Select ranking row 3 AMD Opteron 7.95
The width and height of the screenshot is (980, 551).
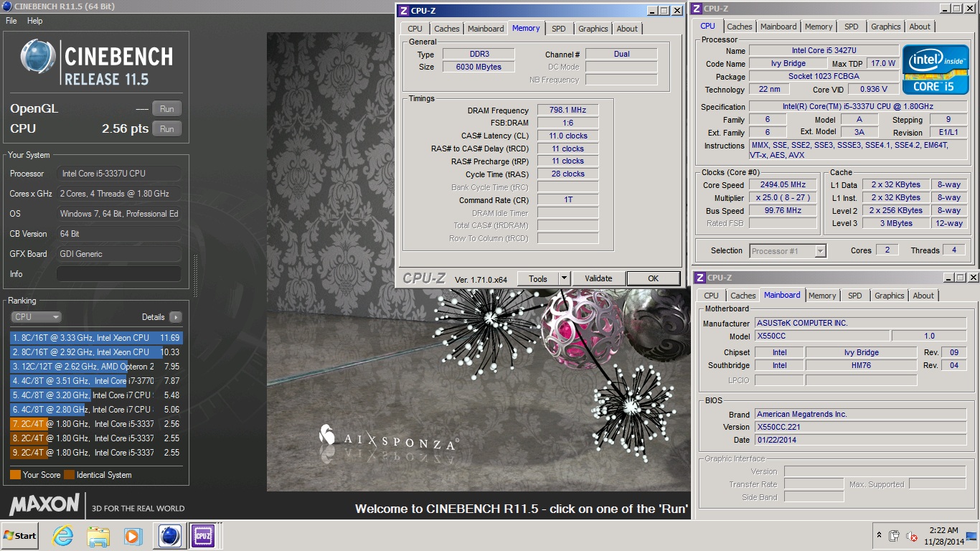click(96, 367)
